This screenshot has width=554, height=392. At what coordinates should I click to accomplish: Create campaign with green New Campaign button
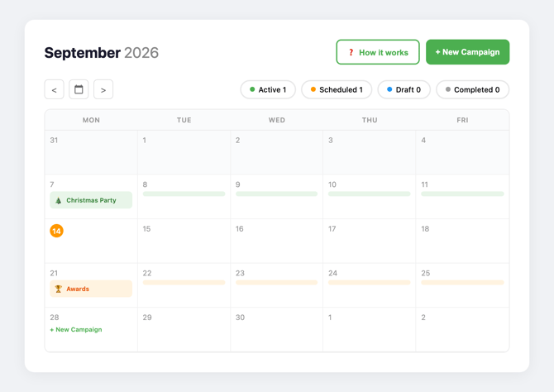click(467, 52)
